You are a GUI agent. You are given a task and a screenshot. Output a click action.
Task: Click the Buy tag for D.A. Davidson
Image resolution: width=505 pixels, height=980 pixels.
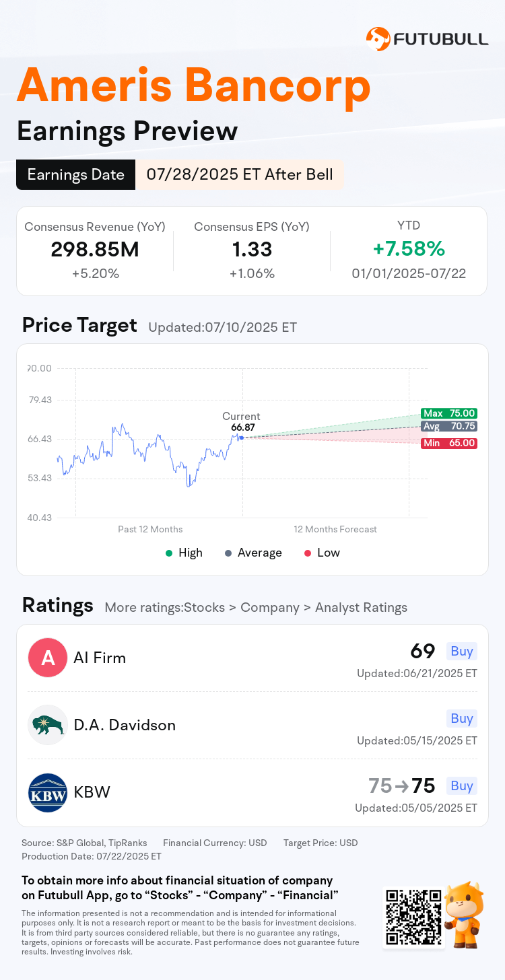pyautogui.click(x=462, y=718)
